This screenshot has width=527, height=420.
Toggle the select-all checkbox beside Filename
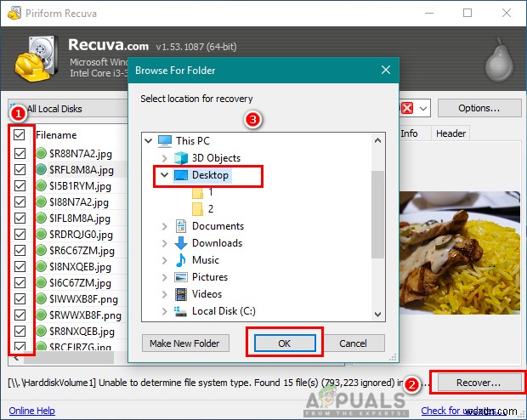[20, 135]
